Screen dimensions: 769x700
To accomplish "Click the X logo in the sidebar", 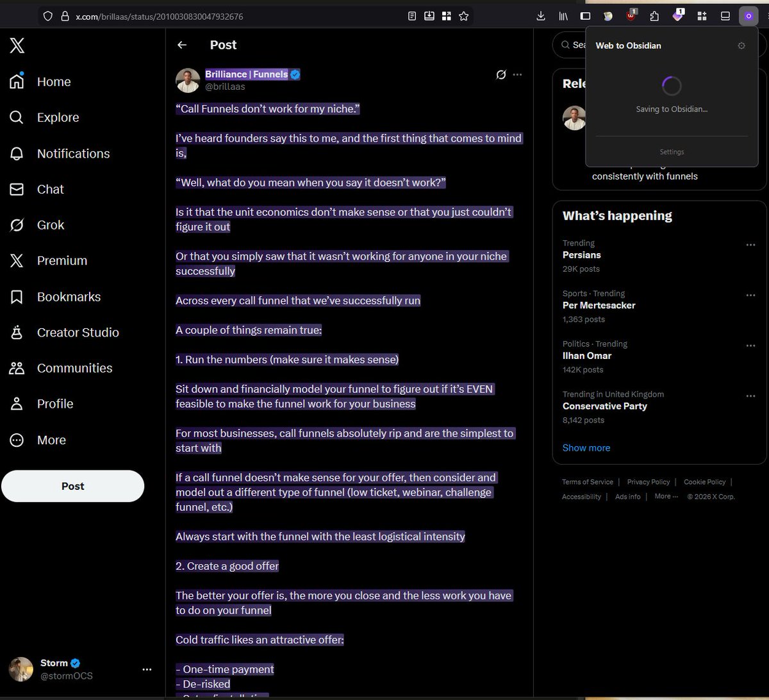I will click(x=17, y=46).
